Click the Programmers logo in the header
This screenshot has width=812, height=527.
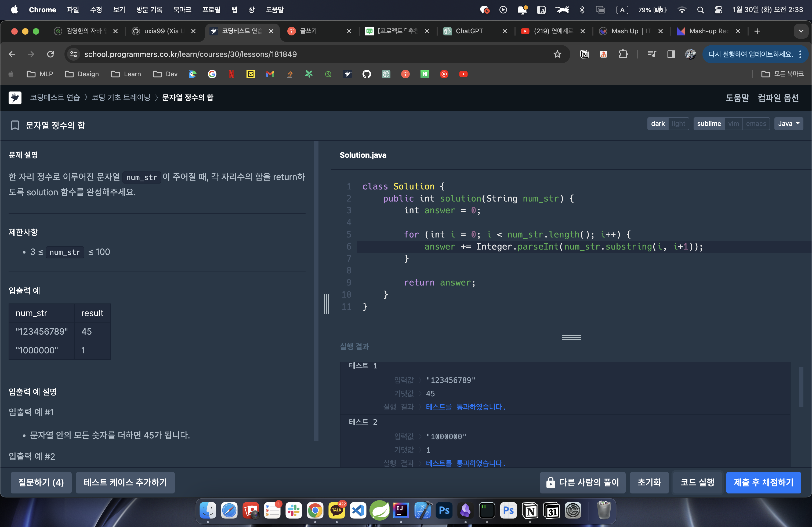click(15, 97)
